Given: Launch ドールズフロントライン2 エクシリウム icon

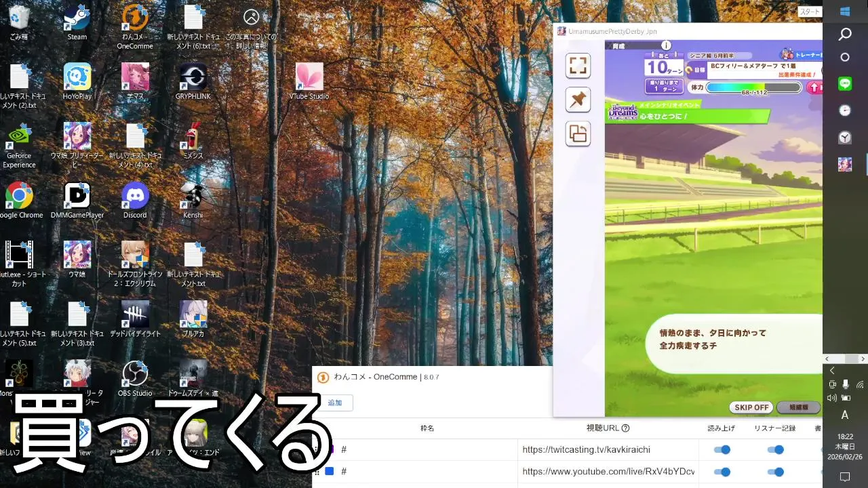Looking at the screenshot, I should tap(135, 264).
